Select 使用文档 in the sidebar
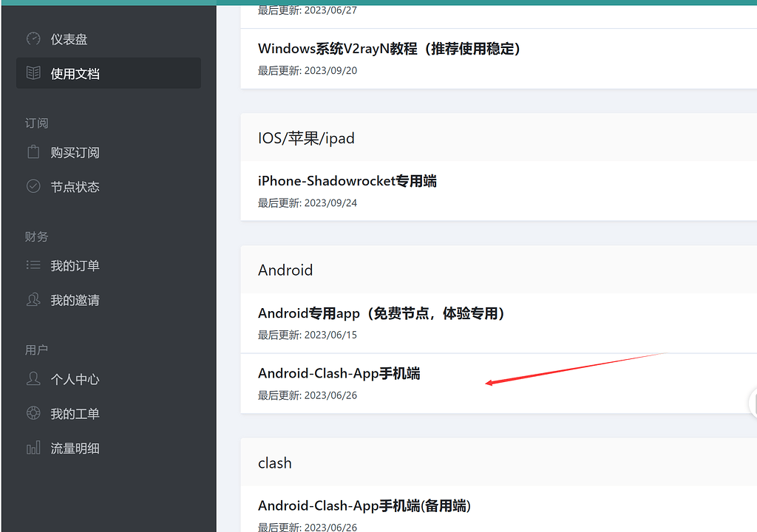This screenshot has height=532, width=757. [75, 73]
